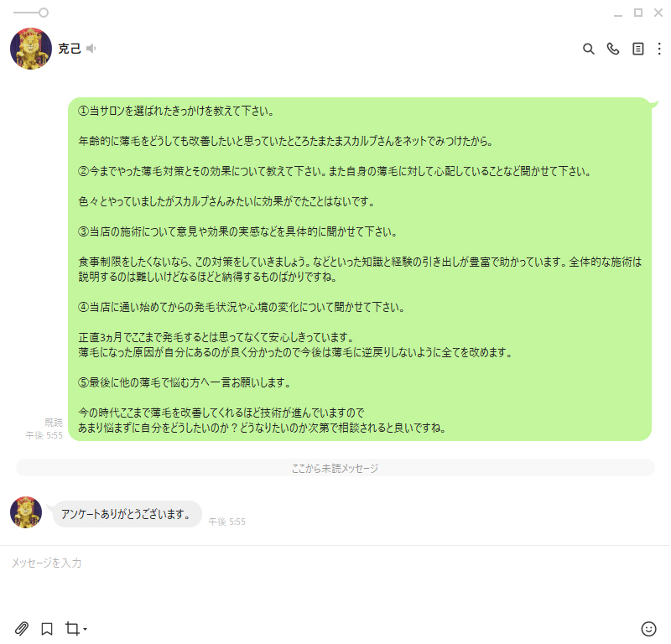Open the chat search magnifier icon
The height and width of the screenshot is (644, 671).
pyautogui.click(x=589, y=49)
